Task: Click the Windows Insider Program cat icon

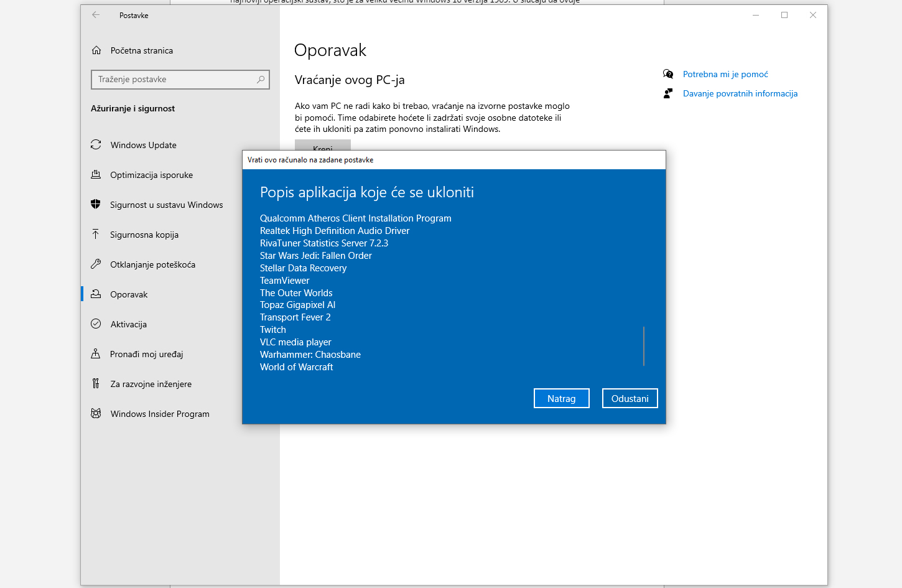Action: pos(96,414)
